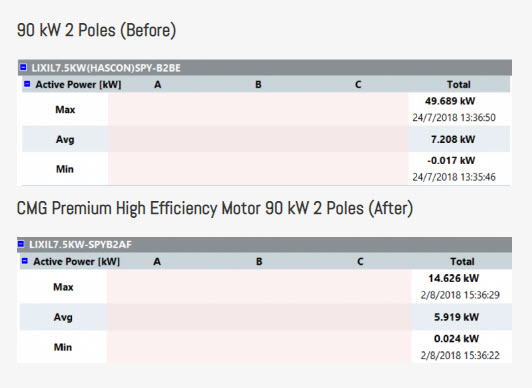Select the Avg row in second table
The height and width of the screenshot is (388, 532).
point(266,317)
